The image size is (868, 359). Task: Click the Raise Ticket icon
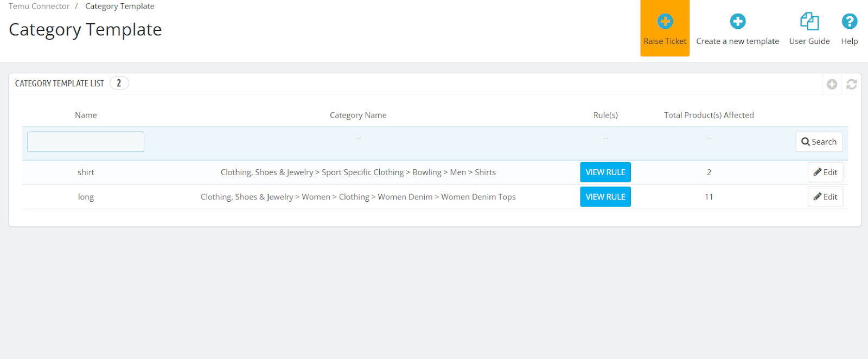click(x=665, y=22)
